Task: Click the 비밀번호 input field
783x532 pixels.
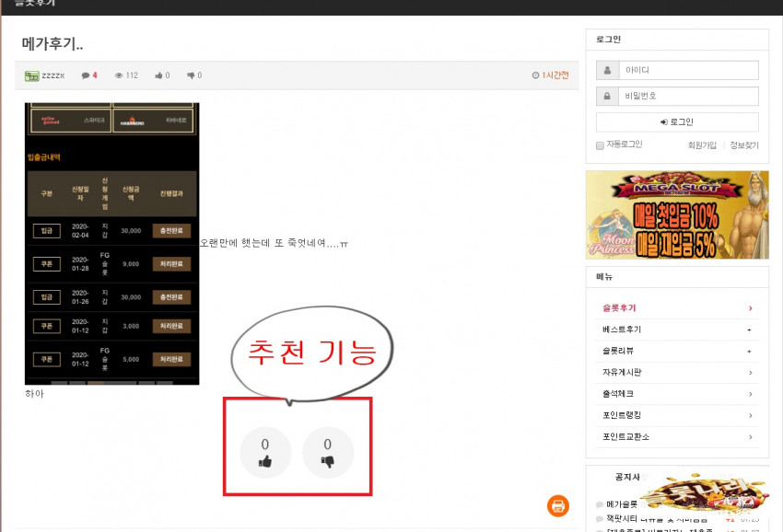Action: tap(688, 96)
